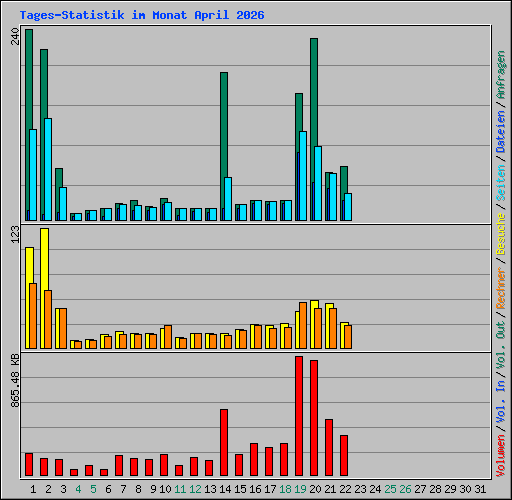Click green weekend day label '19'

(x=300, y=489)
